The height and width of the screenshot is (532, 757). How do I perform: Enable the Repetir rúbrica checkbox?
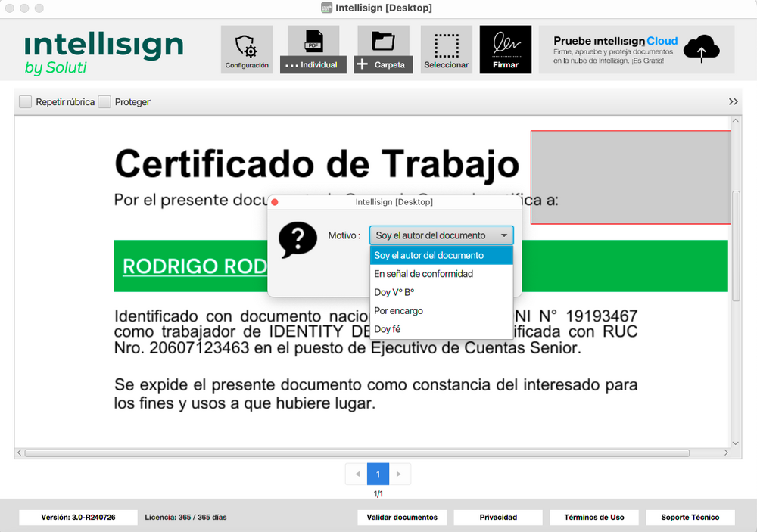[x=26, y=102]
